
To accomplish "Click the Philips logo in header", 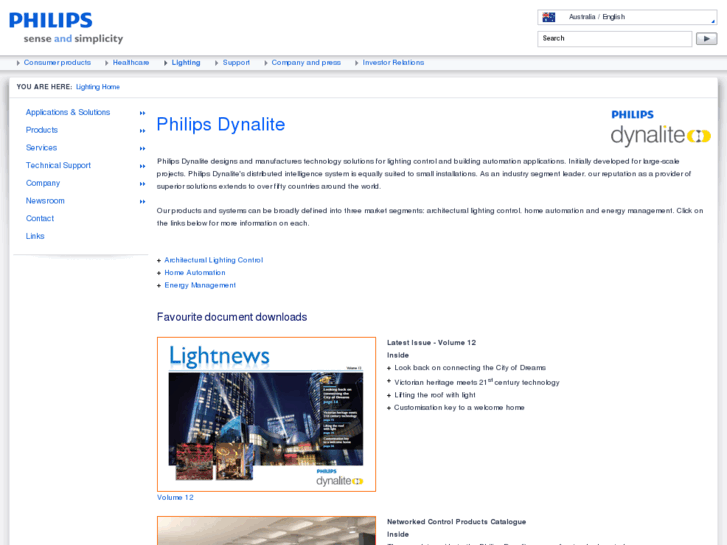I will click(x=51, y=20).
